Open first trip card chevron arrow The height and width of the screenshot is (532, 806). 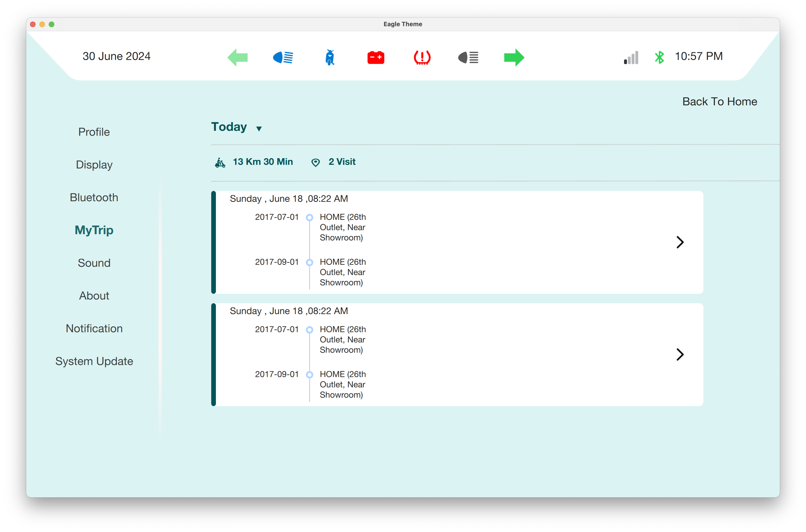point(680,242)
